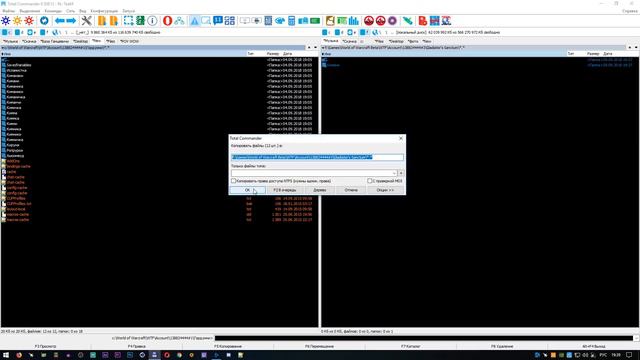640x360 pixels.
Task: Click the four-squares grid toolbar icon
Action: [x=230, y=20]
